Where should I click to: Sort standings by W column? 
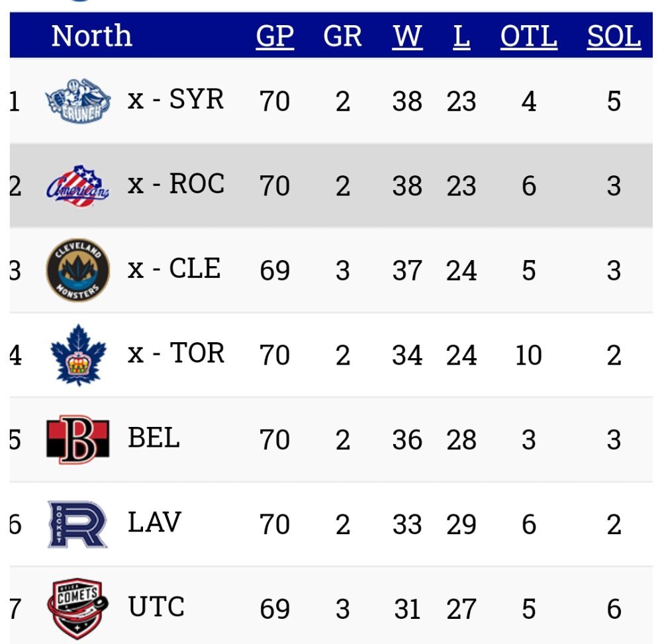coord(407,36)
